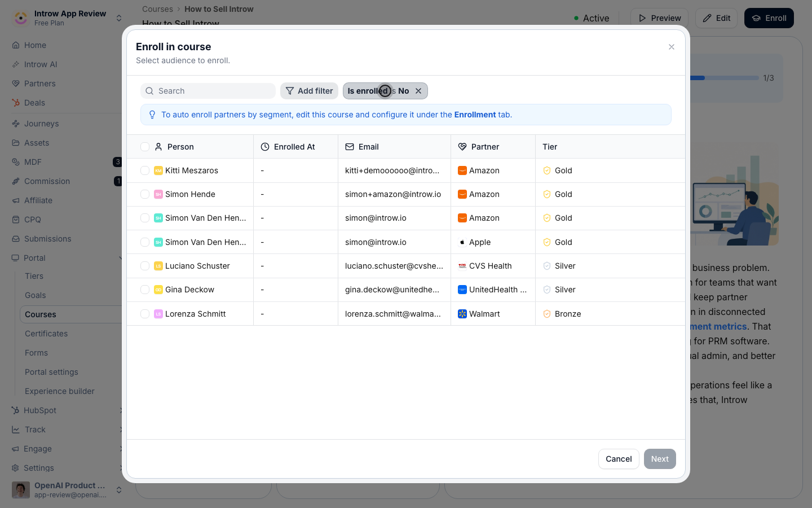This screenshot has width=812, height=508.
Task: Open Partners in the sidebar
Action: 39,84
